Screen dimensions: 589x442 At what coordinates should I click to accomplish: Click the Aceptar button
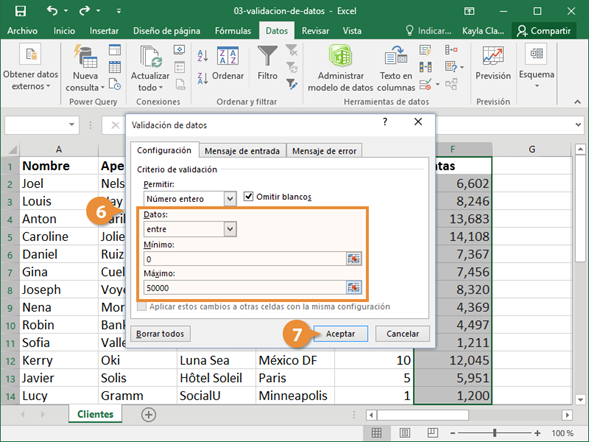(x=340, y=333)
